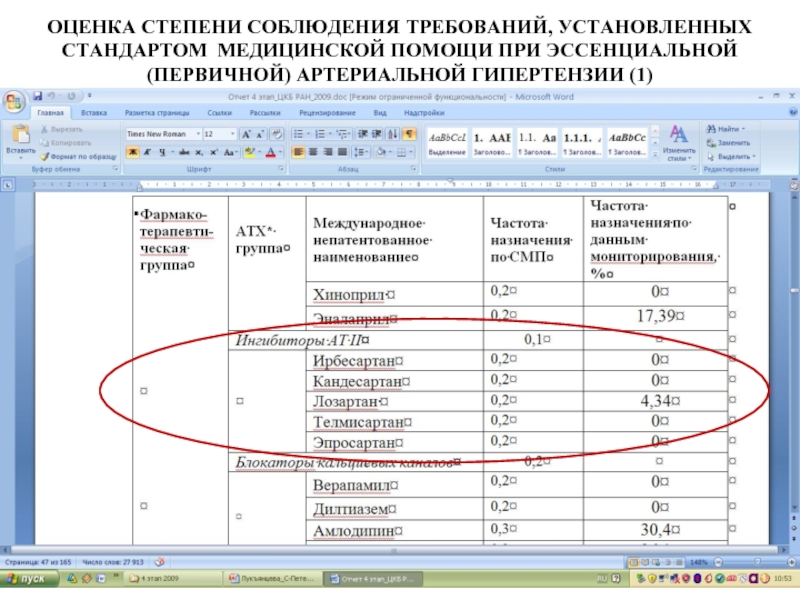Click the Paste clipboard icon
Viewport: 800px width, 600px height.
[20, 135]
